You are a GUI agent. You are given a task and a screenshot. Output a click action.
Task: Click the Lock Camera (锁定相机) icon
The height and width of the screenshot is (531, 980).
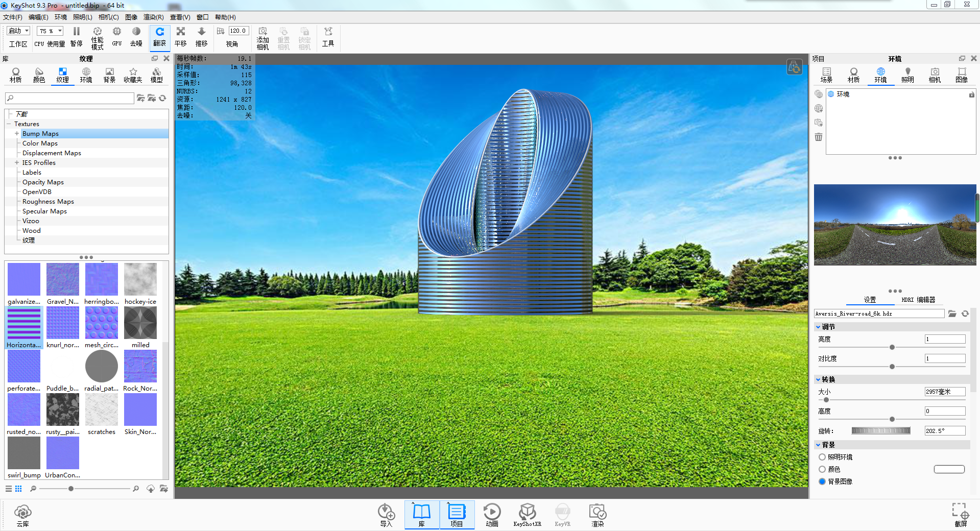coord(304,38)
